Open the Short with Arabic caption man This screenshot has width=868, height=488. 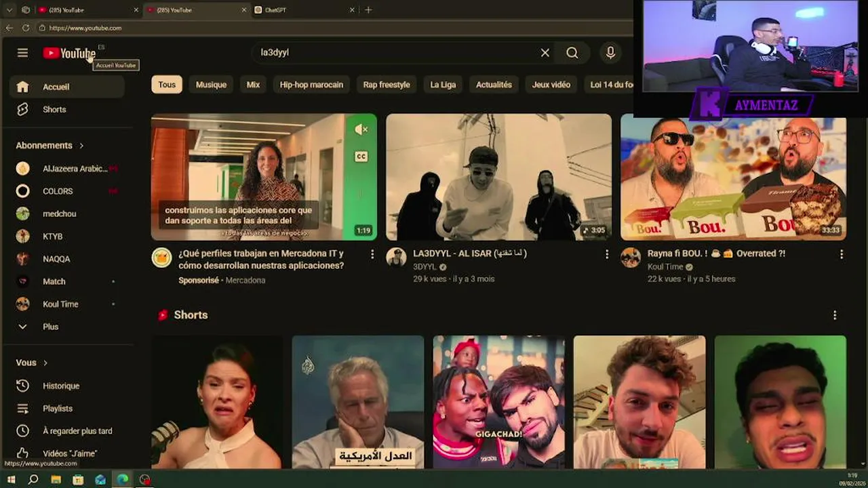[x=358, y=402]
